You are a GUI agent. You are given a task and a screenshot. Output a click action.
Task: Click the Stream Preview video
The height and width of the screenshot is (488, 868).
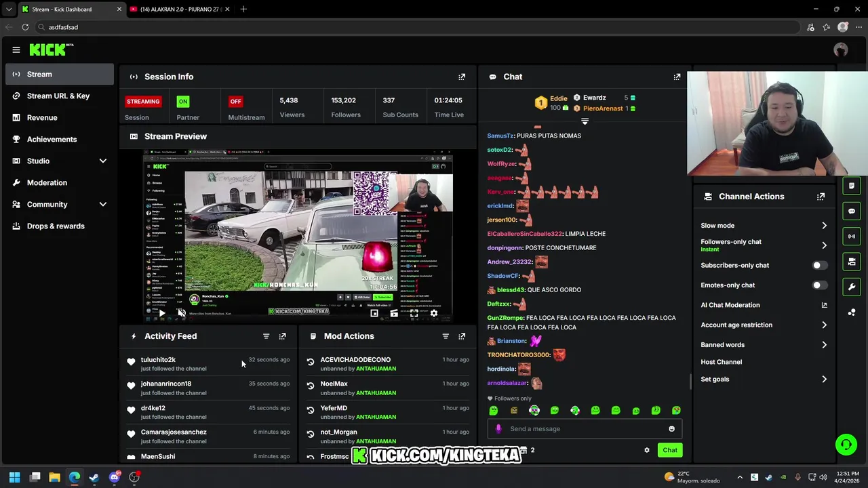click(298, 236)
